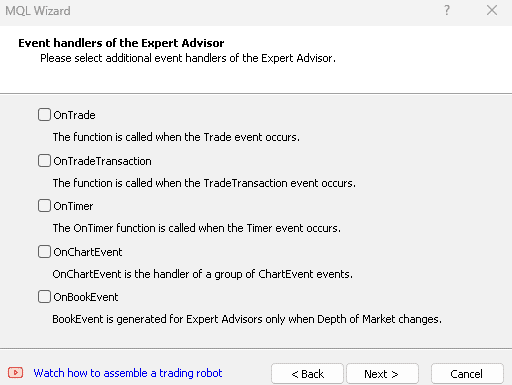
Task: Enable the OnTrade event handler checkbox
Action: pyautogui.click(x=44, y=114)
